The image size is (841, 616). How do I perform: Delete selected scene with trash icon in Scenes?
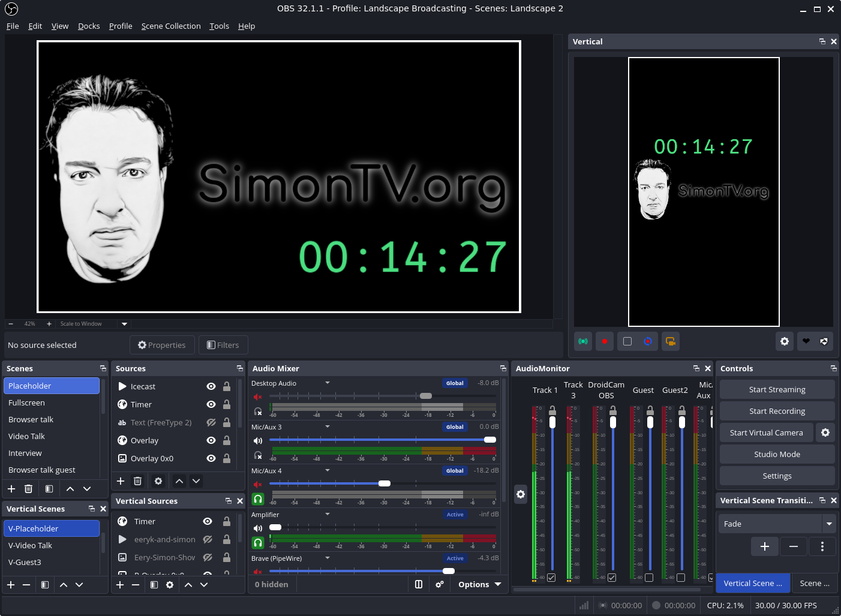(x=28, y=489)
